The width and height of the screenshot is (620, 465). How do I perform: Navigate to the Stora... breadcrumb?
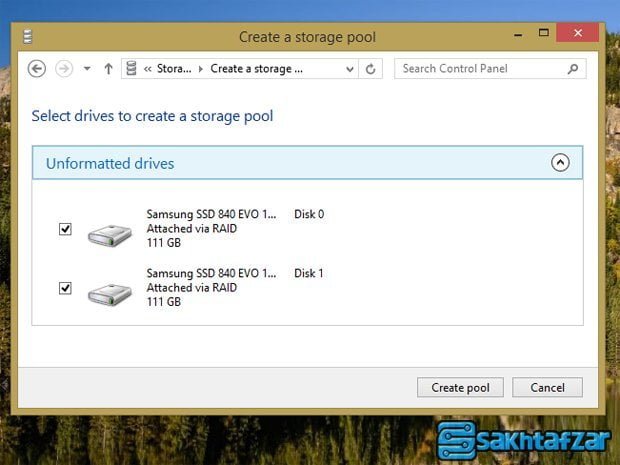click(175, 69)
